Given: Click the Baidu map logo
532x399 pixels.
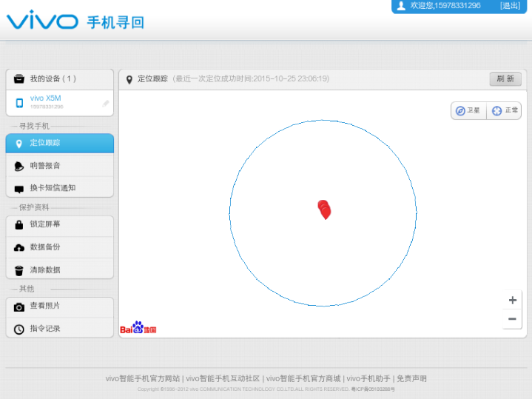Looking at the screenshot, I should 138,327.
